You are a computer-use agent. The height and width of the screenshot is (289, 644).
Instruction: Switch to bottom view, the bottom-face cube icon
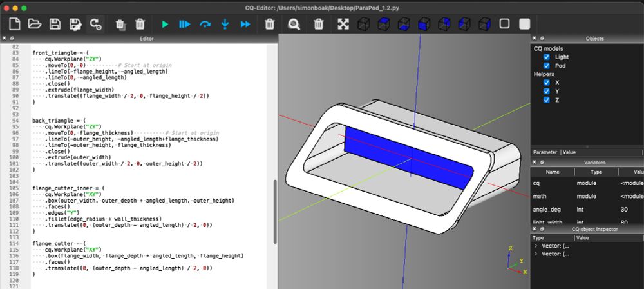404,24
